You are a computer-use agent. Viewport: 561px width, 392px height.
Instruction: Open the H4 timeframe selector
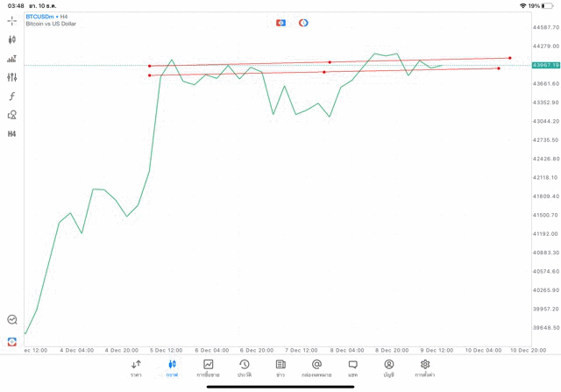coord(12,134)
